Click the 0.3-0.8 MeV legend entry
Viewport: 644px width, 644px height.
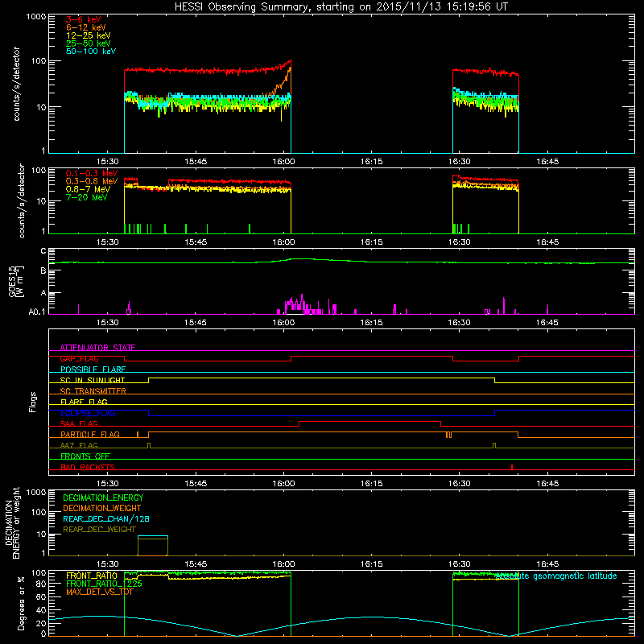point(92,182)
